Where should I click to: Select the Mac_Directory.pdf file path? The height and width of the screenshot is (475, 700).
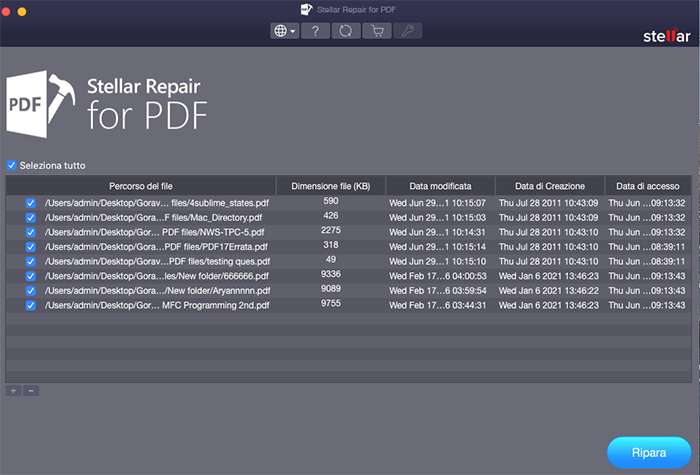click(153, 218)
